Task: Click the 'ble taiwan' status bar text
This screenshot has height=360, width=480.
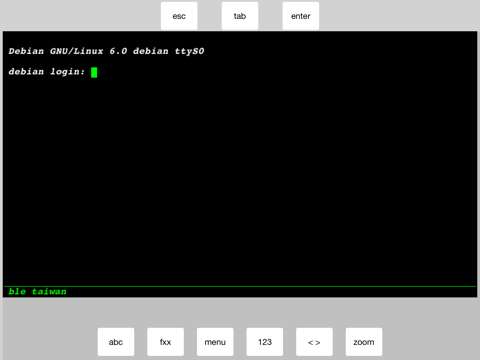Action: click(x=37, y=292)
